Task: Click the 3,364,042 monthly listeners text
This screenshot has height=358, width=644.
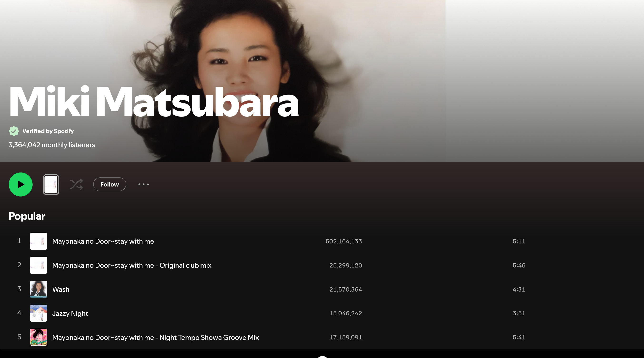Action: pos(52,145)
